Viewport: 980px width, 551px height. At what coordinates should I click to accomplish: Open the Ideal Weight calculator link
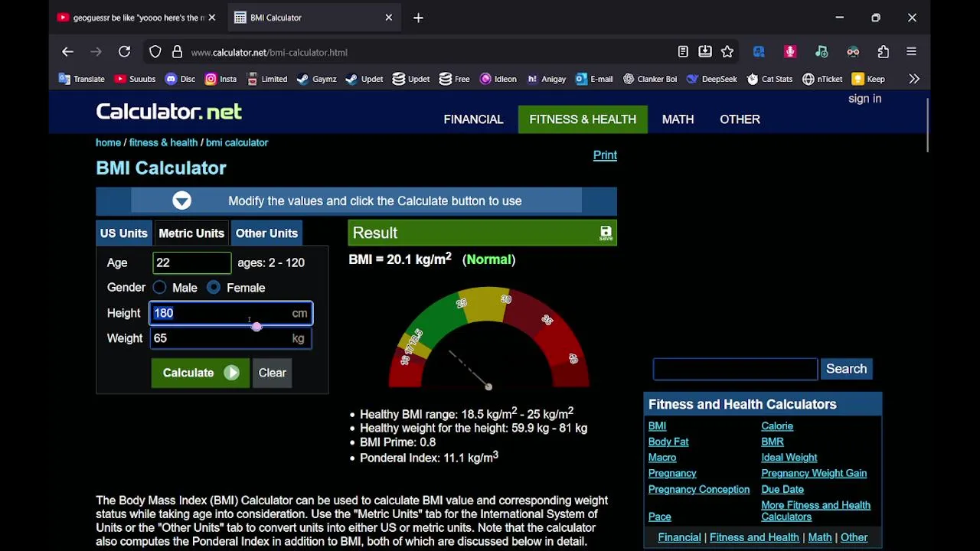[789, 458]
